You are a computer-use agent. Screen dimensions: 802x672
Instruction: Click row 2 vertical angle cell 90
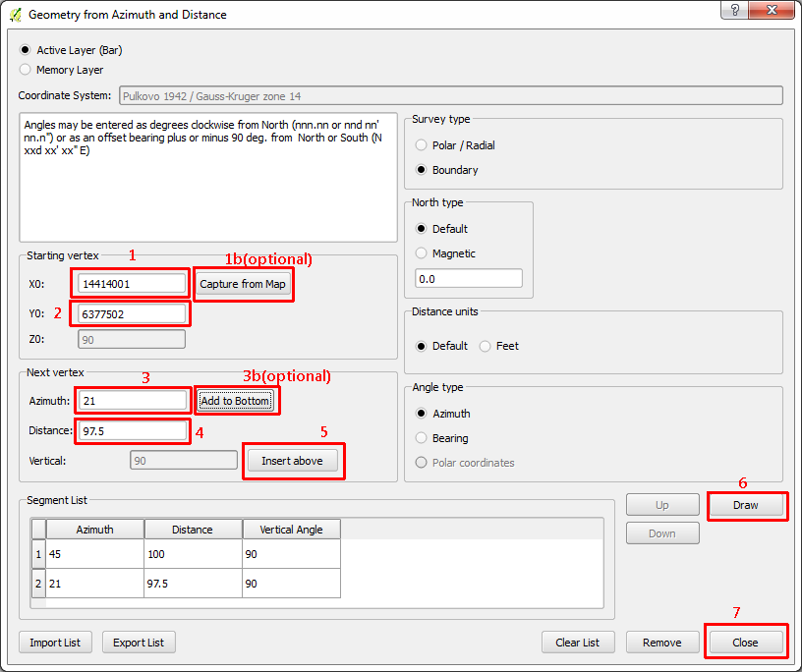click(292, 584)
